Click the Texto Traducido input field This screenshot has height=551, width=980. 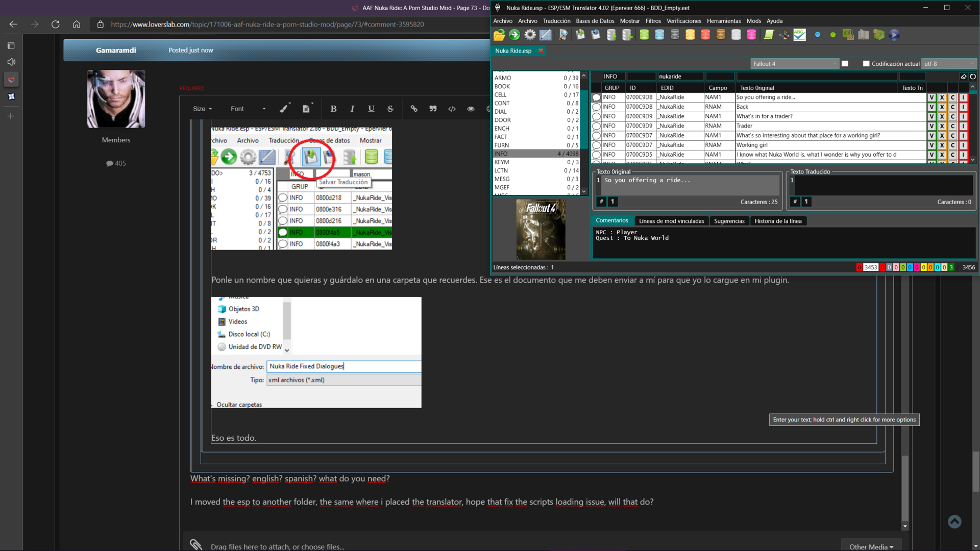(x=884, y=186)
